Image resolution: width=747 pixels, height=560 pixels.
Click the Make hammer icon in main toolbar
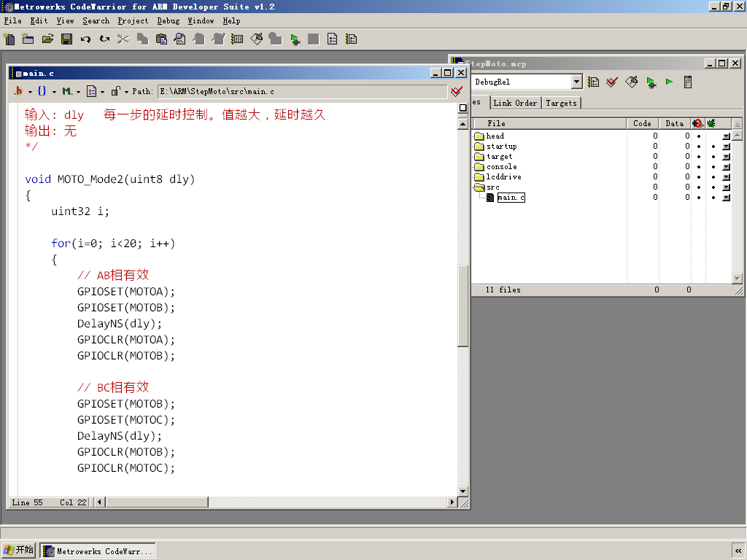(256, 39)
